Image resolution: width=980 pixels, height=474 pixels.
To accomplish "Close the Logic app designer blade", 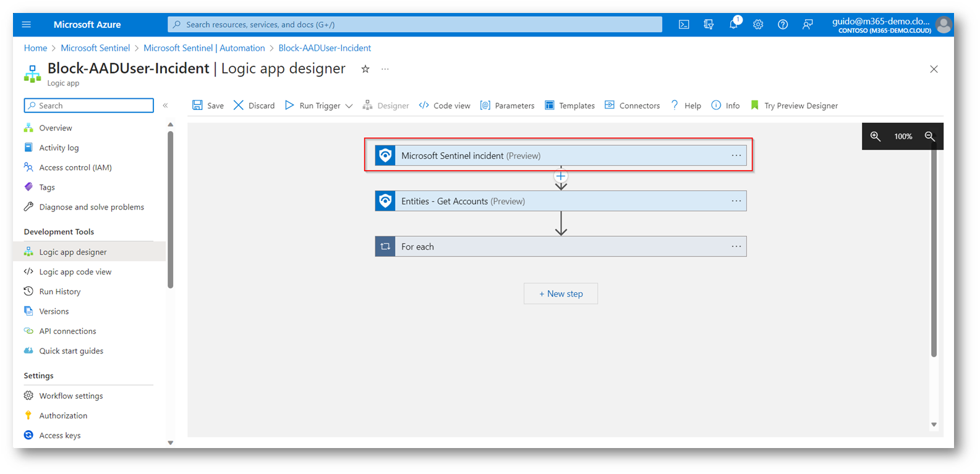I will [x=934, y=69].
